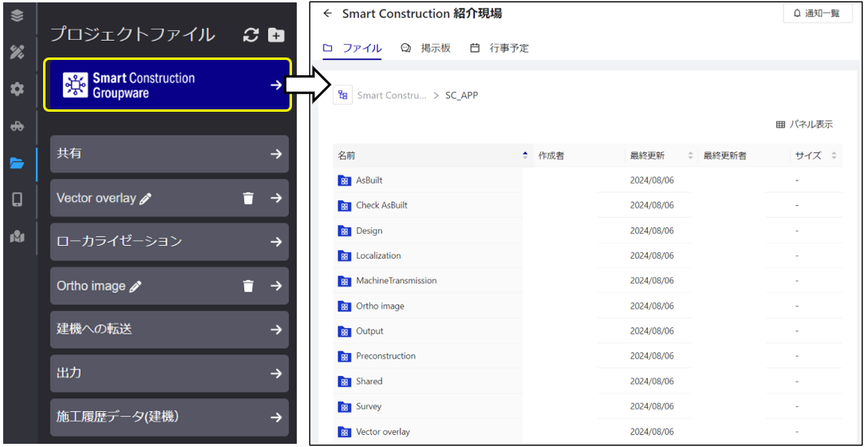868x447 pixels.
Task: Select the date 2024/08/06 in Survey row
Action: [x=652, y=406]
